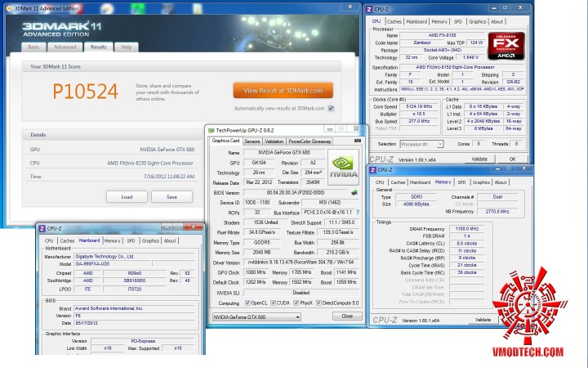Image resolution: width=588 pixels, height=368 pixels.
Task: Click the Bus Interface question mark icon
Action: pos(358,212)
